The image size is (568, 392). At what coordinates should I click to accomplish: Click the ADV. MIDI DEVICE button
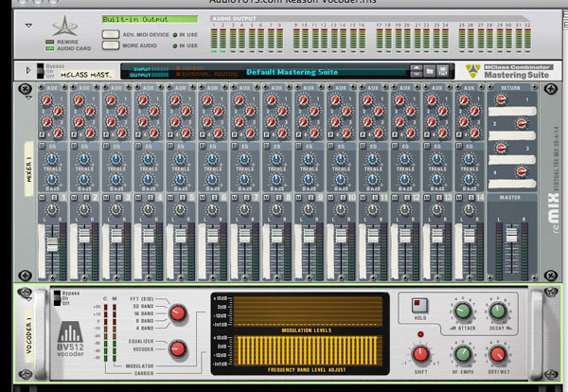(111, 34)
